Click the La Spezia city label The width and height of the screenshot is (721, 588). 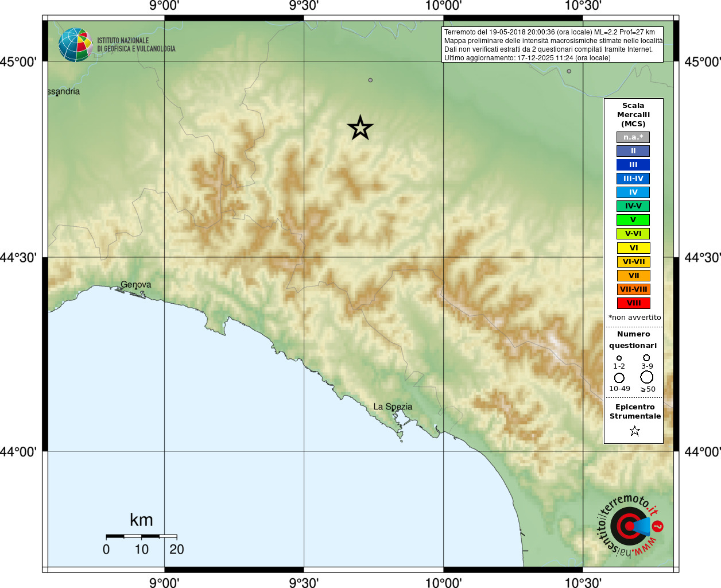pyautogui.click(x=393, y=407)
